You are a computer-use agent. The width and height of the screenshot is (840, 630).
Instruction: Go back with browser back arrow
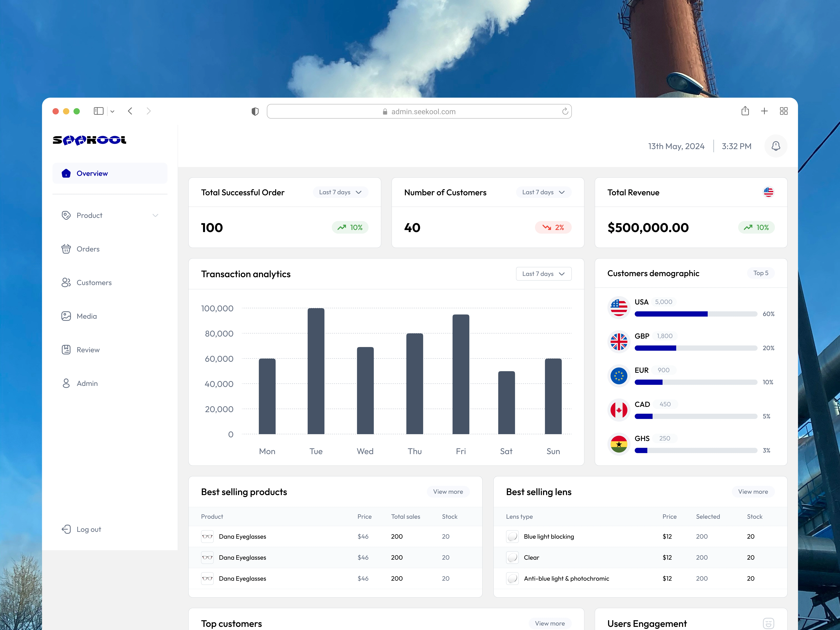[x=130, y=111]
